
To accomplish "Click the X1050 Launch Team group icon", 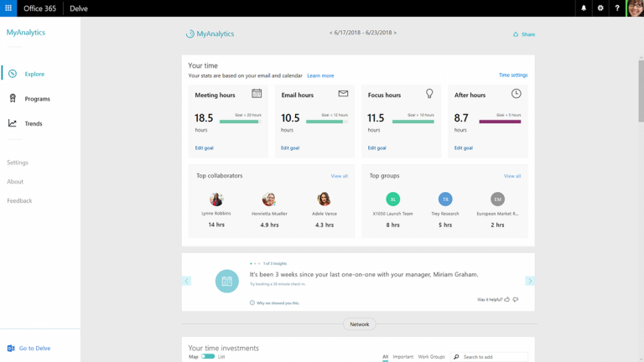I will [393, 199].
